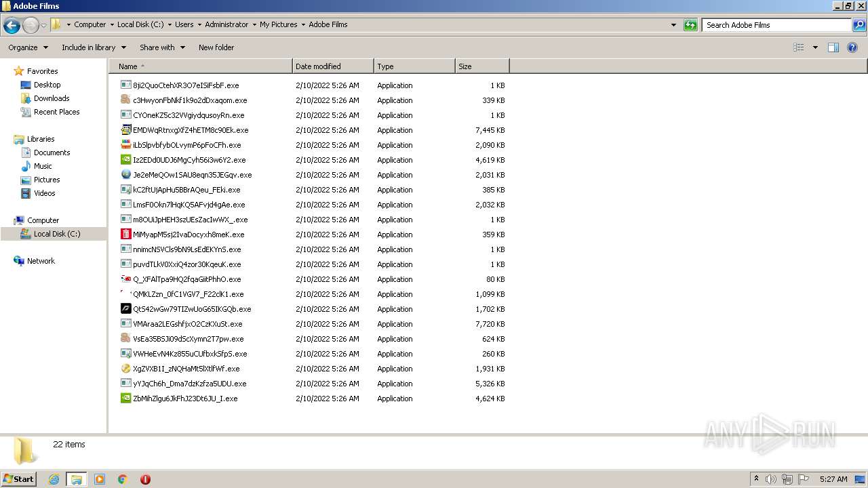Screen dimensions: 868x488
Task: Open the Pictures library
Action: pos(47,180)
